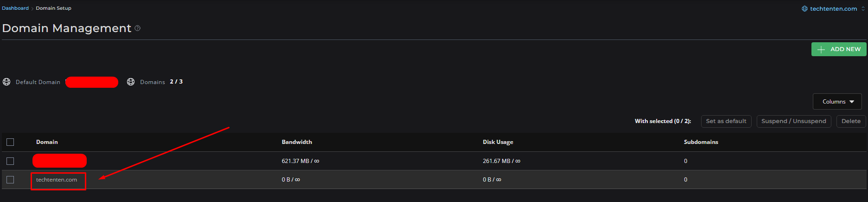Screen dimensions: 868x202
Task: Click the globe icon beside techtenten.com at top right
Action: (804, 9)
